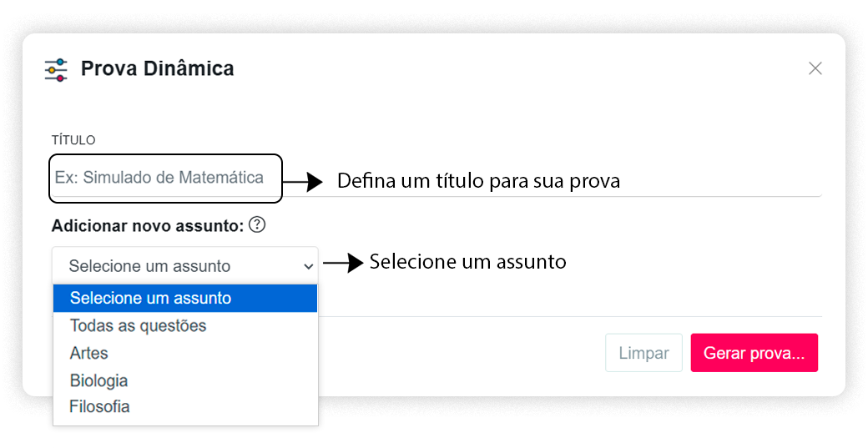This screenshot has width=868, height=448.
Task: Open the help icon beside Adicionar novo assunto
Action: tap(257, 224)
